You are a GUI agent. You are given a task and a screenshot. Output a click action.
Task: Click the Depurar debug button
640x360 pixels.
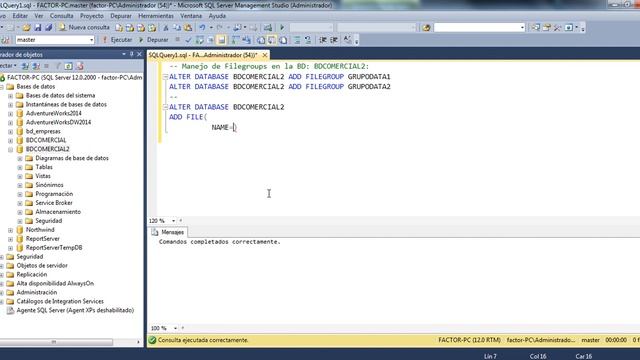pyautogui.click(x=153, y=40)
